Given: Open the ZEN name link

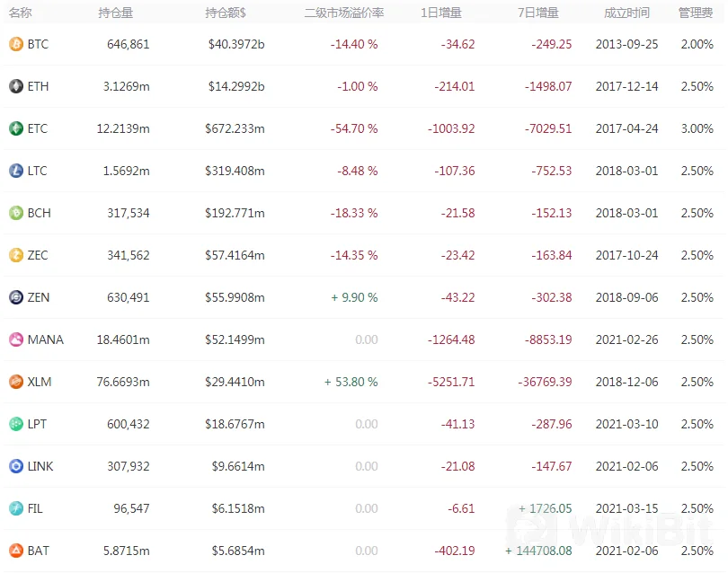Looking at the screenshot, I should pyautogui.click(x=39, y=297).
